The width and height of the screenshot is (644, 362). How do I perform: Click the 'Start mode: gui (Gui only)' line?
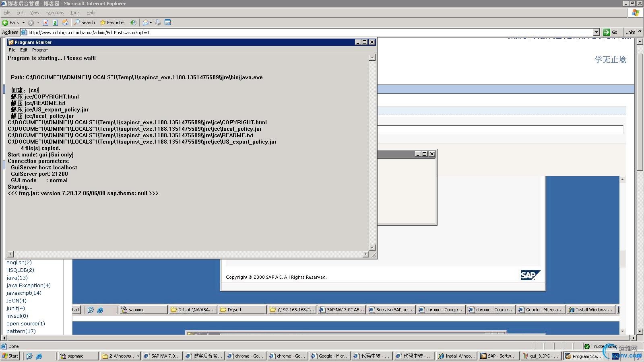41,154
